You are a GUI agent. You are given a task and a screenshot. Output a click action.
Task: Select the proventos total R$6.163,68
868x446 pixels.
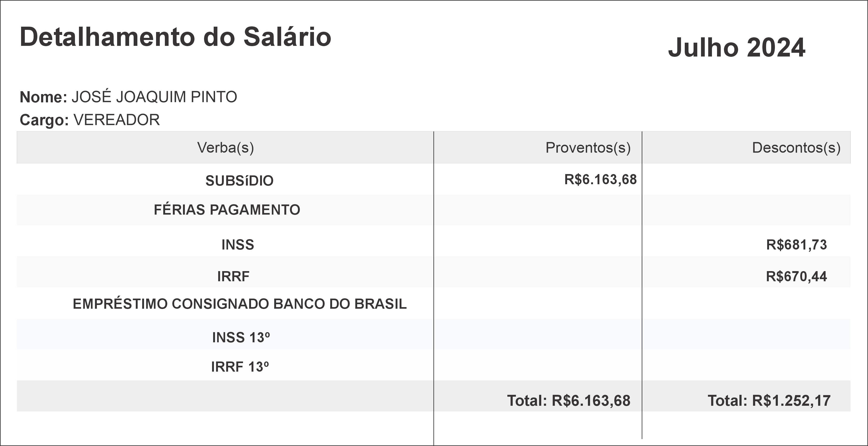coord(590,401)
